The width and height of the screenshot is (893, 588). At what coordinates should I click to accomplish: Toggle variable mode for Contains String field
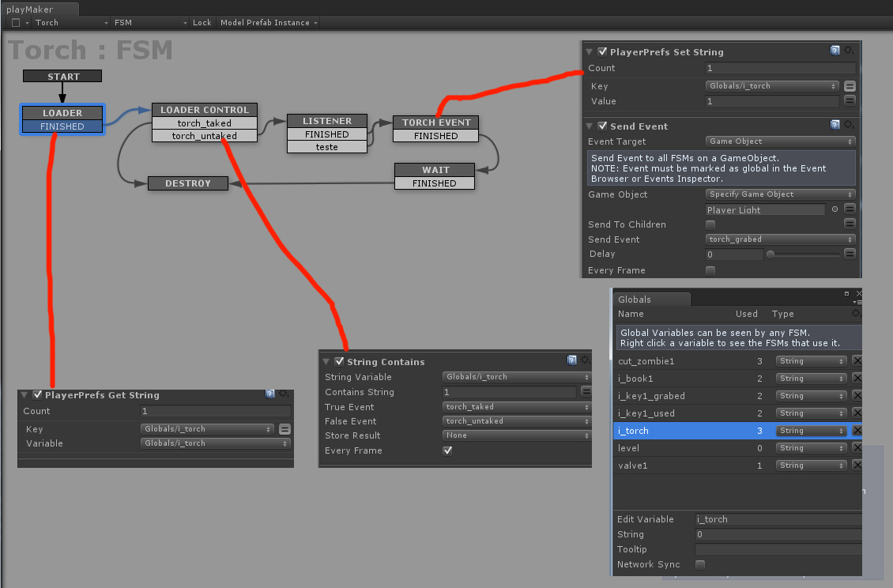click(586, 391)
